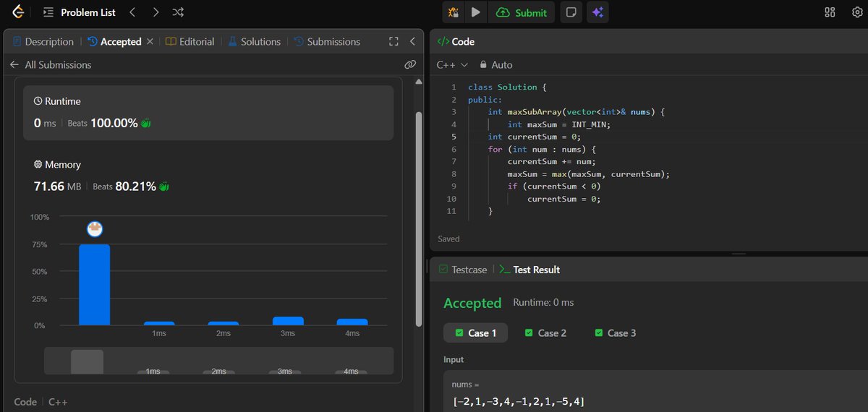Image resolution: width=868 pixels, height=412 pixels.
Task: Collapse the left panel chevron
Action: [x=412, y=42]
